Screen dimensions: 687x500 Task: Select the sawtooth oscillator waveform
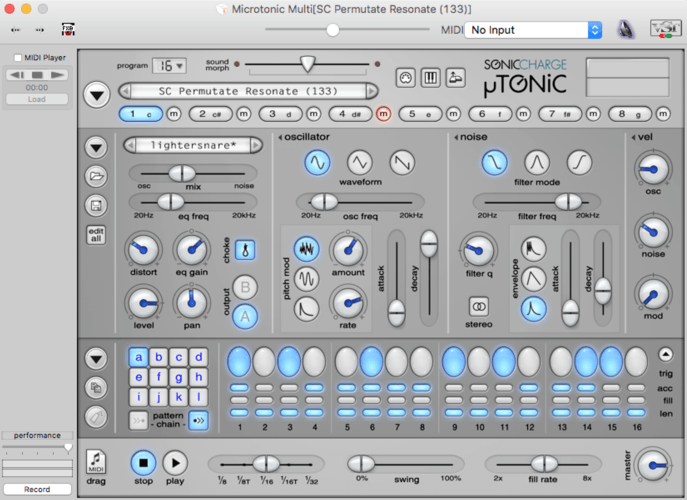point(402,163)
